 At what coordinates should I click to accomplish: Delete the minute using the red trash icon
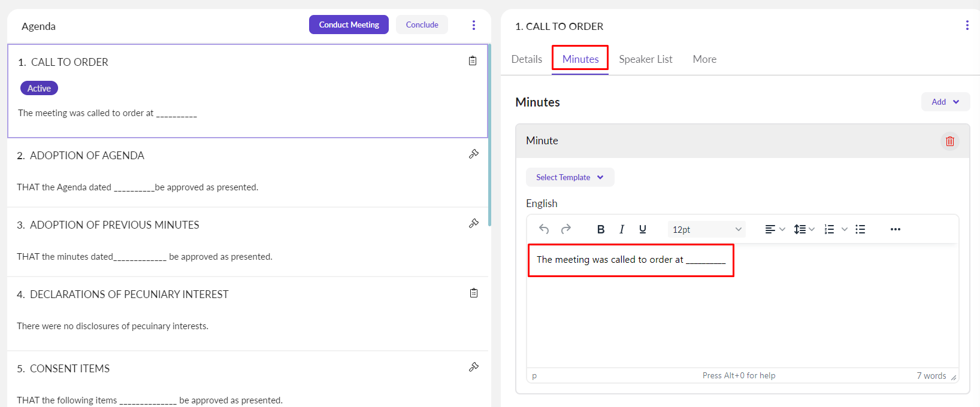[949, 141]
